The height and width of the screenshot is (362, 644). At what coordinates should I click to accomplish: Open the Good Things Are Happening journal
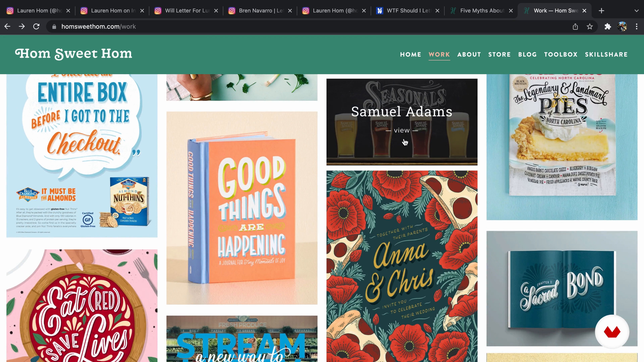[242, 208]
